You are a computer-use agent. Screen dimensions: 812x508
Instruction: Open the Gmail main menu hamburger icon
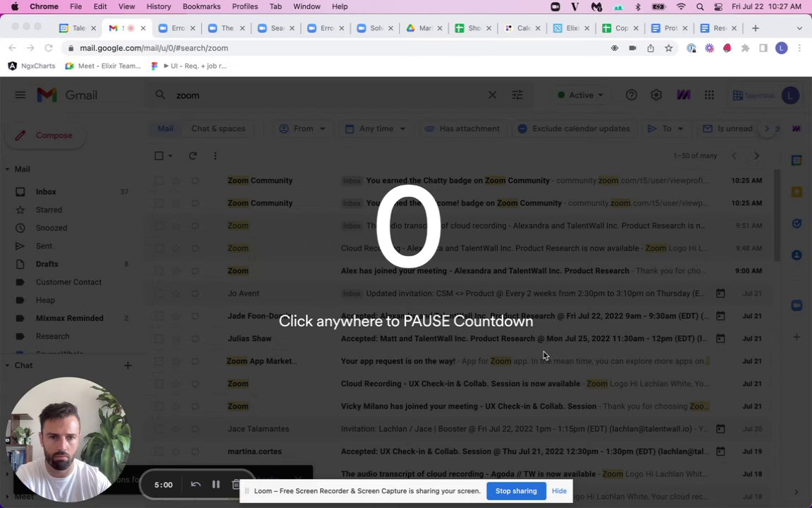click(20, 95)
